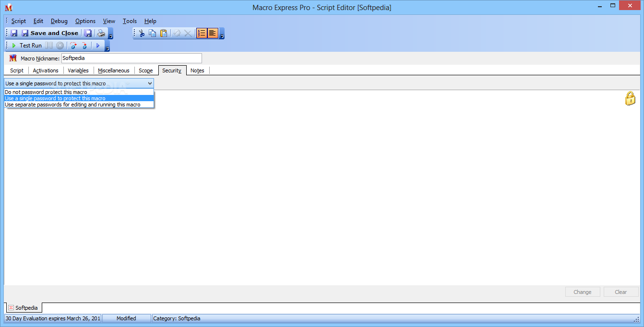Click the blue Run From Here arrow

click(x=97, y=46)
